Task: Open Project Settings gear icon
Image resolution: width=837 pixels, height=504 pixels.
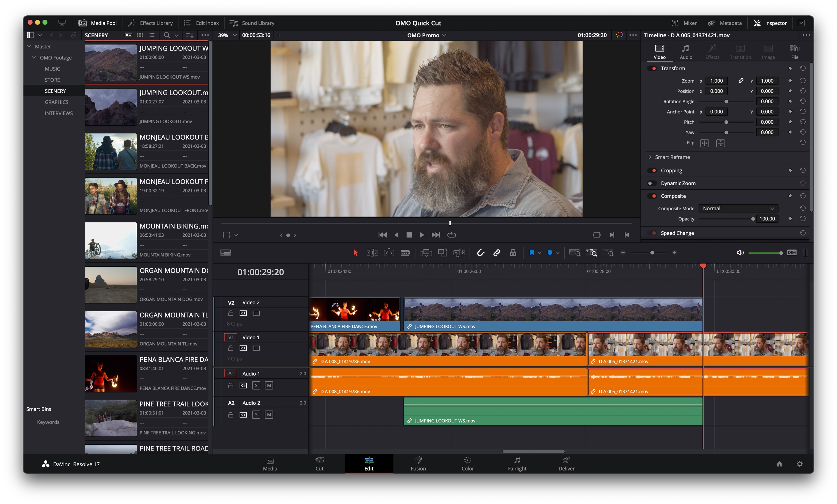Action: click(x=799, y=464)
